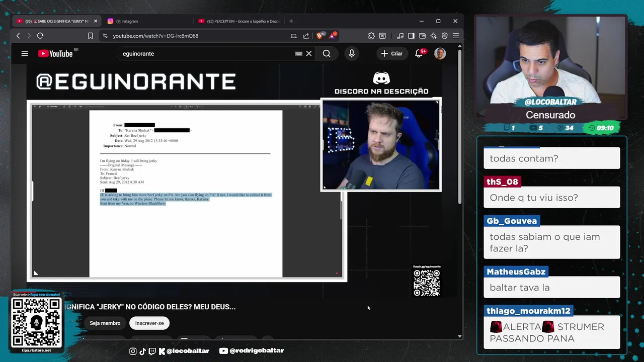Viewport: 644px width, 362px height.
Task: Click the page vertical scrollbar thumb
Action: click(x=459, y=126)
